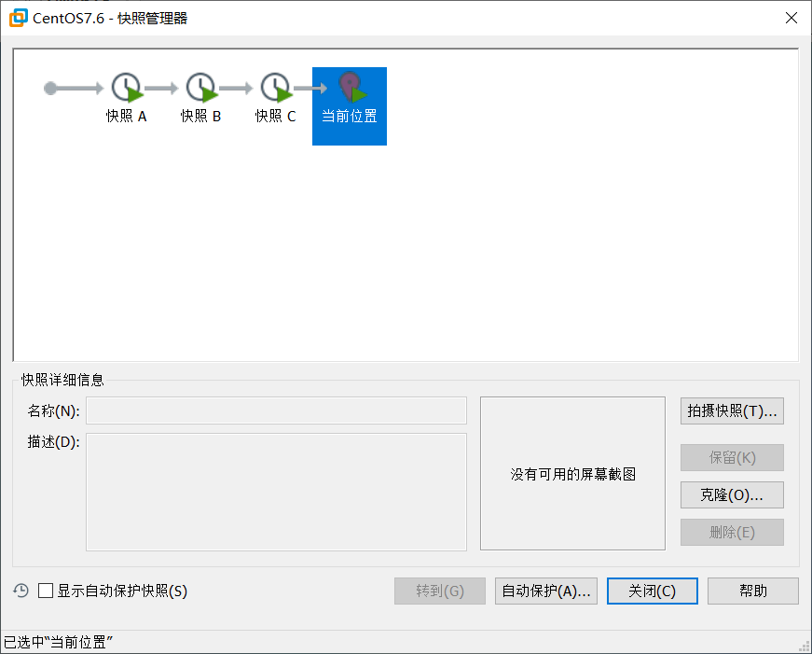Click the auto-protect clock icon beside checkbox

[x=21, y=591]
